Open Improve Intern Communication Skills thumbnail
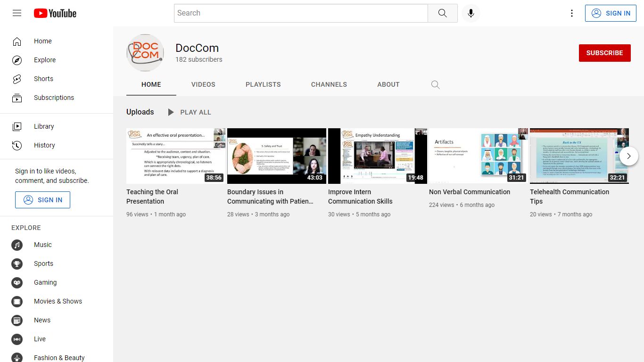 pyautogui.click(x=378, y=156)
